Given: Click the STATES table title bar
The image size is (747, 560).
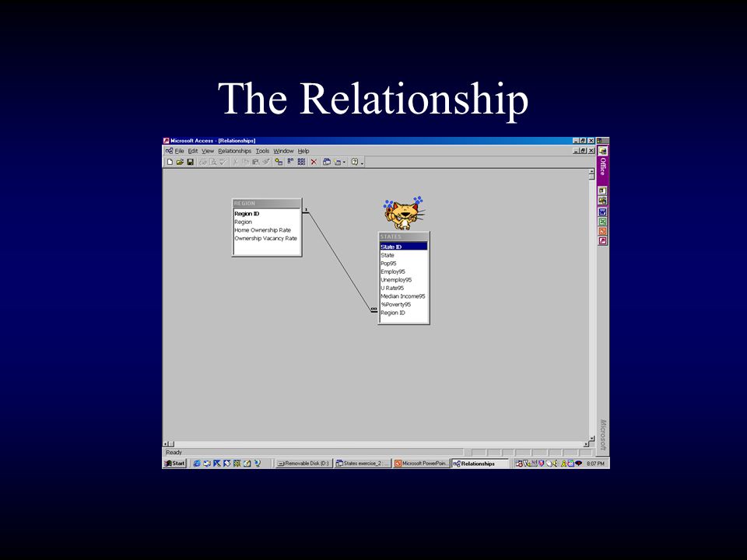Looking at the screenshot, I should click(x=404, y=236).
